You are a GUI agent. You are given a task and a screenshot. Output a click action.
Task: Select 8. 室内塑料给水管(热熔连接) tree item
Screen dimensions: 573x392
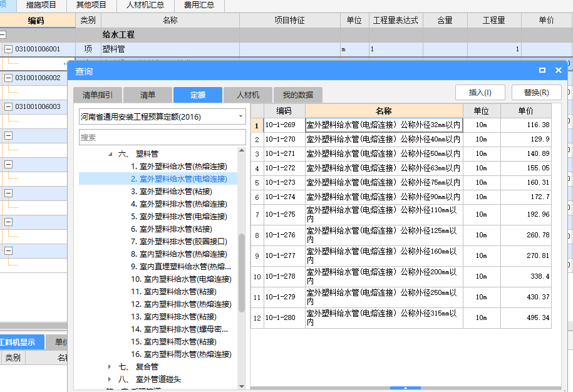179,254
